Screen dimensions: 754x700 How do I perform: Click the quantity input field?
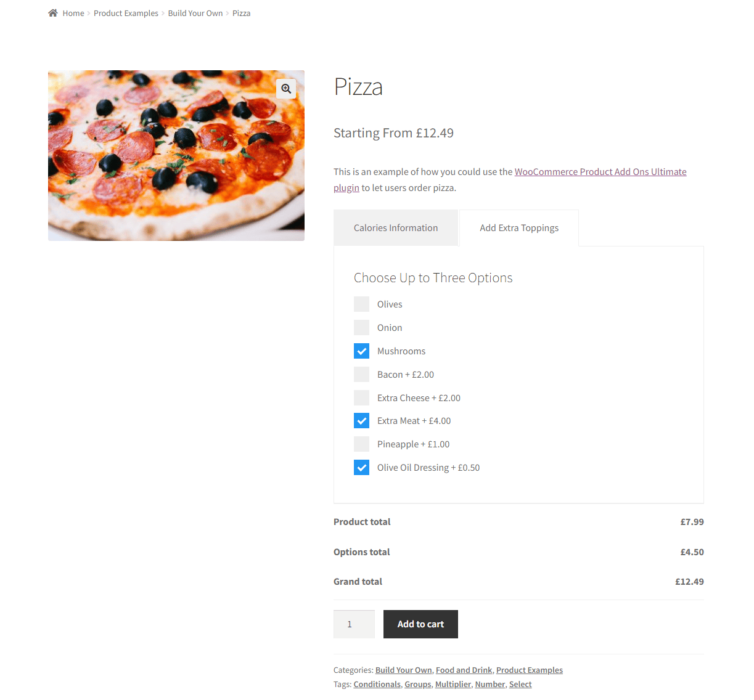(x=354, y=624)
